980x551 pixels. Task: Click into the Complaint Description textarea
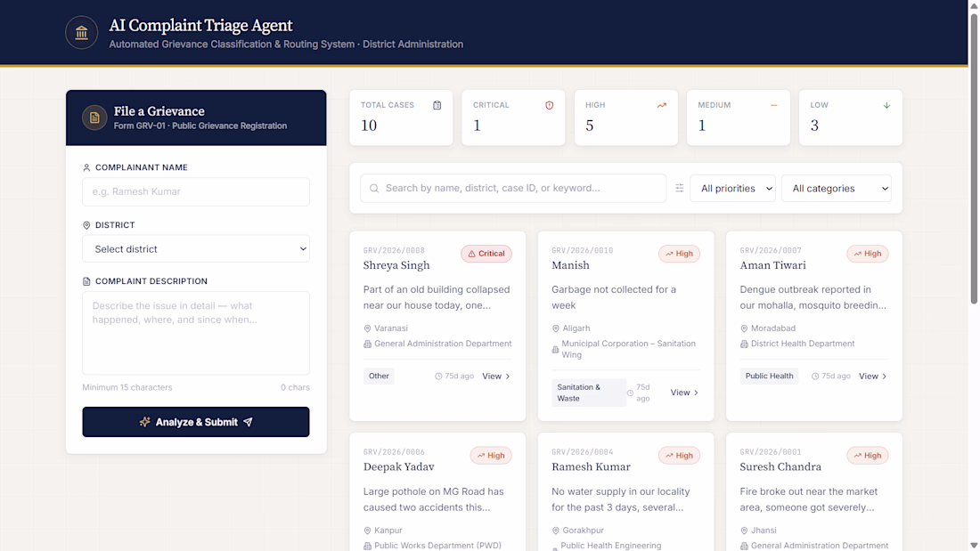196,333
